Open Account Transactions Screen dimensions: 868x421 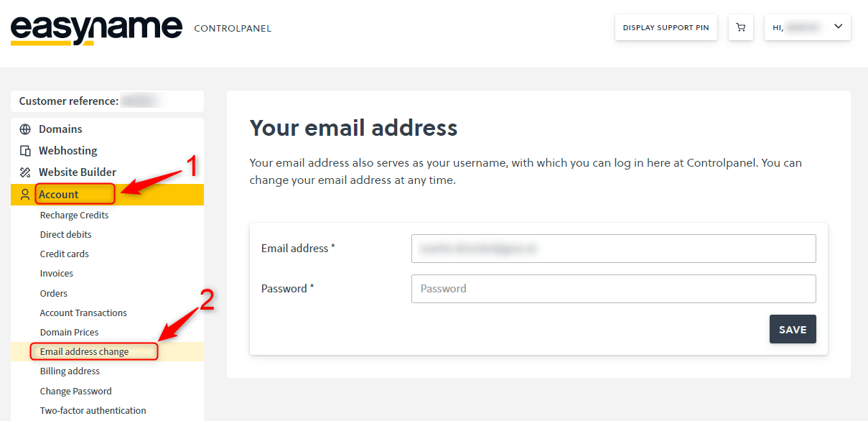click(83, 313)
